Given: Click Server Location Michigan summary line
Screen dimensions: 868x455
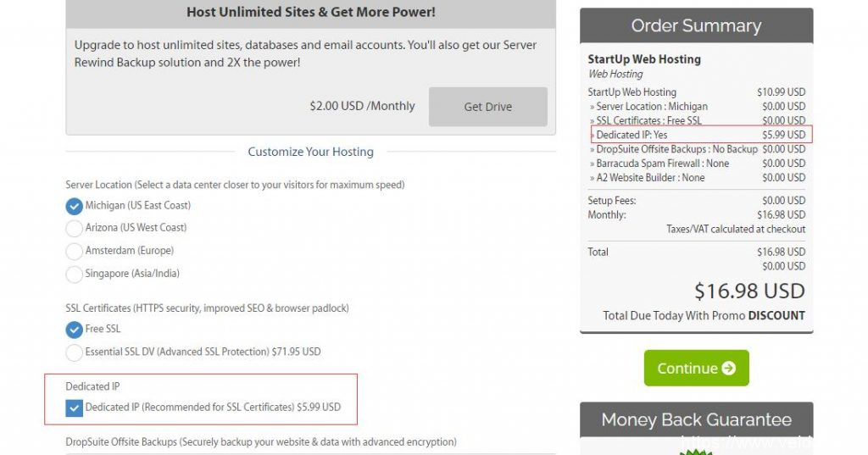Looking at the screenshot, I should 651,107.
